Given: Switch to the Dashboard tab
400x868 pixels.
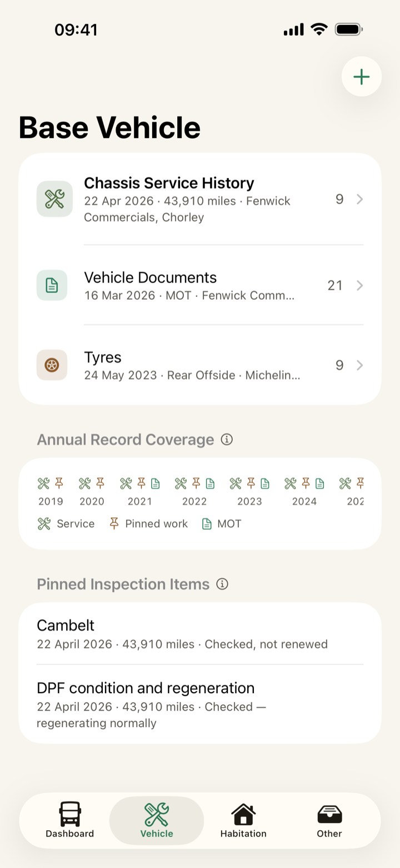Looking at the screenshot, I should point(70,820).
